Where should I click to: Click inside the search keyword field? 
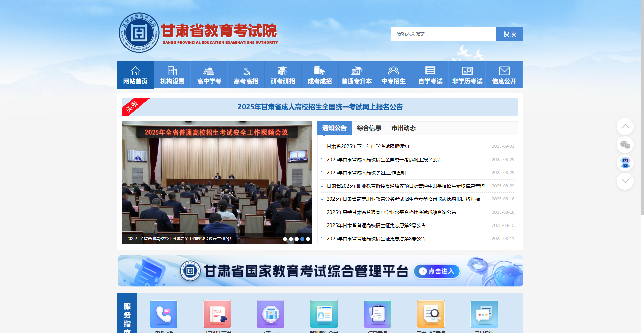[443, 34]
